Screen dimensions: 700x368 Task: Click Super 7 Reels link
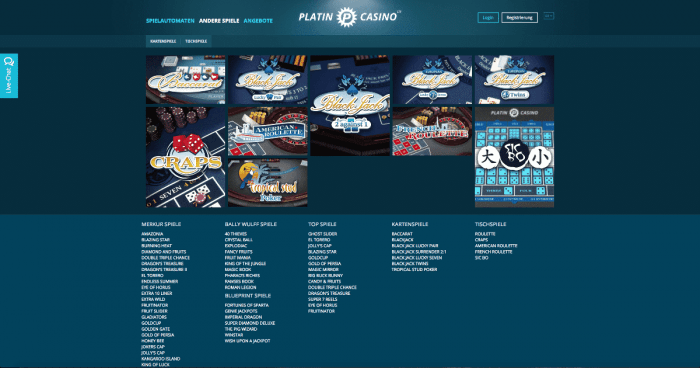(x=323, y=299)
